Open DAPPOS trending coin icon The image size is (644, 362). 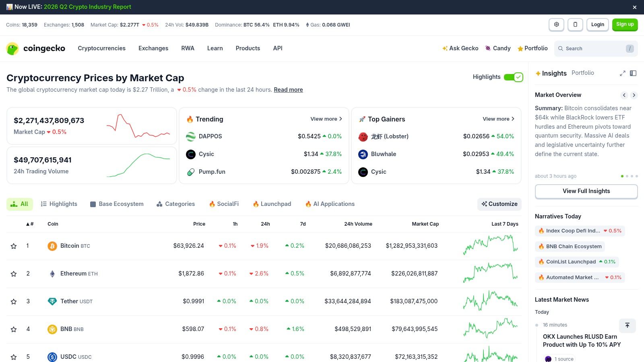pyautogui.click(x=191, y=137)
